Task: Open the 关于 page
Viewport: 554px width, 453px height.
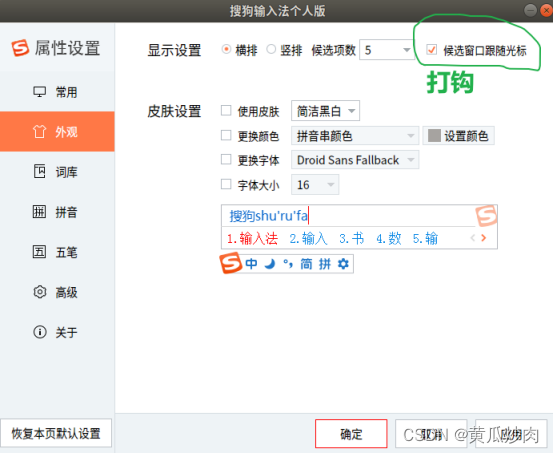Action: pos(57,332)
